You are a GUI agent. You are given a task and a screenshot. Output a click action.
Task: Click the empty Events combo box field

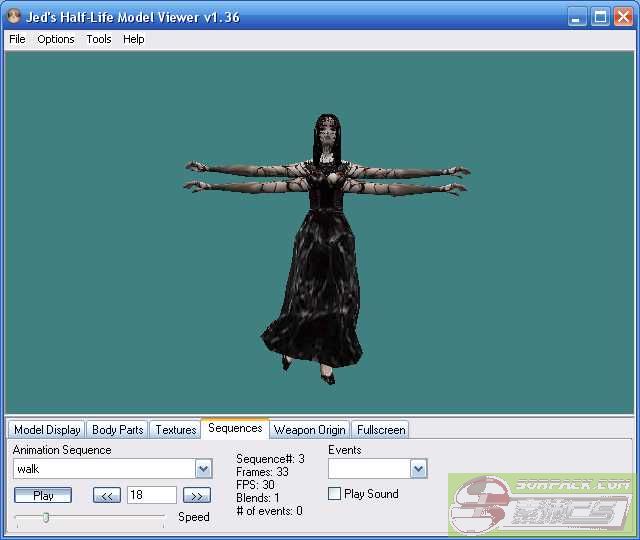coord(369,469)
